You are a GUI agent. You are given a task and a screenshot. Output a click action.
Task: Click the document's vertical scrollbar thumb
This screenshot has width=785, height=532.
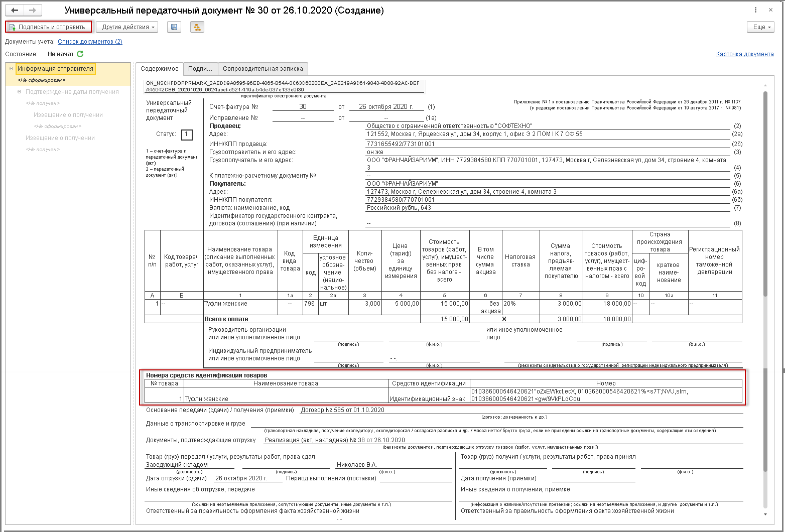765,193
